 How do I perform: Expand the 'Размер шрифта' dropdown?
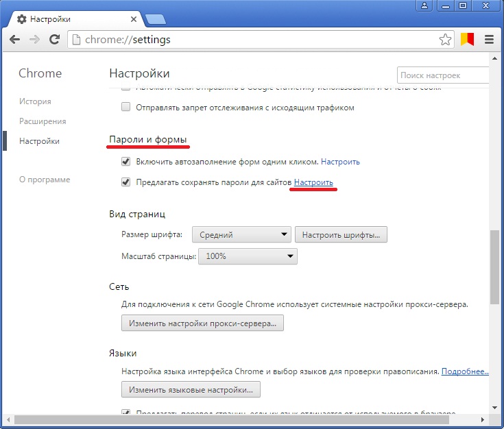coord(241,235)
